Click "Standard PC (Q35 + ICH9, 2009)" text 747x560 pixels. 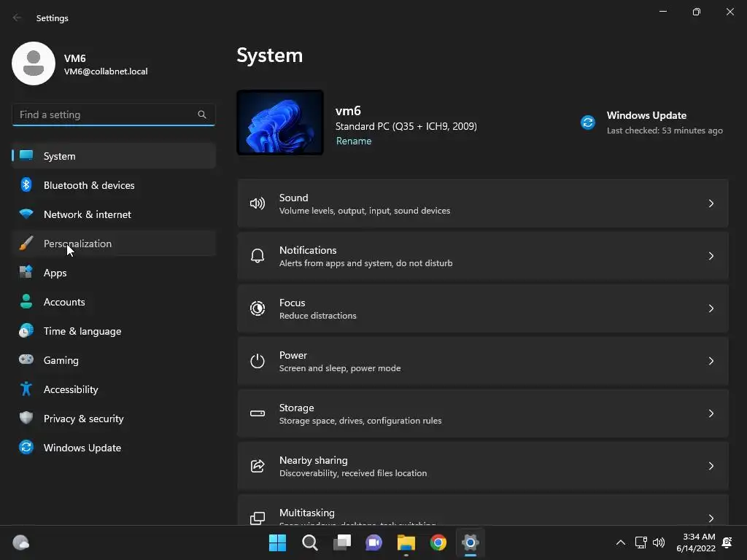(406, 126)
